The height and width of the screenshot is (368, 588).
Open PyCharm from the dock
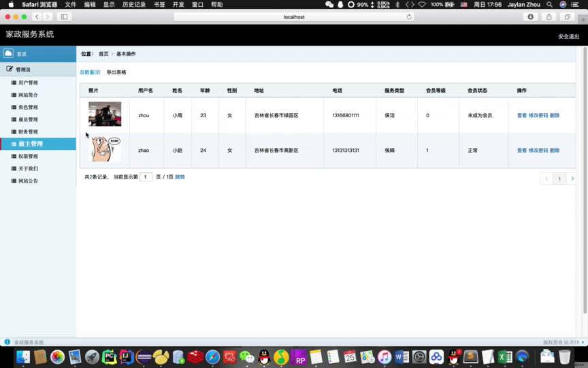tap(109, 356)
